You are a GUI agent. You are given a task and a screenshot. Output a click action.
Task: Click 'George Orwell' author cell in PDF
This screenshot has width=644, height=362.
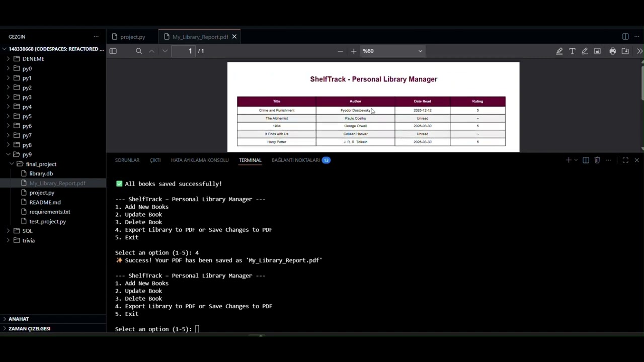click(x=355, y=126)
